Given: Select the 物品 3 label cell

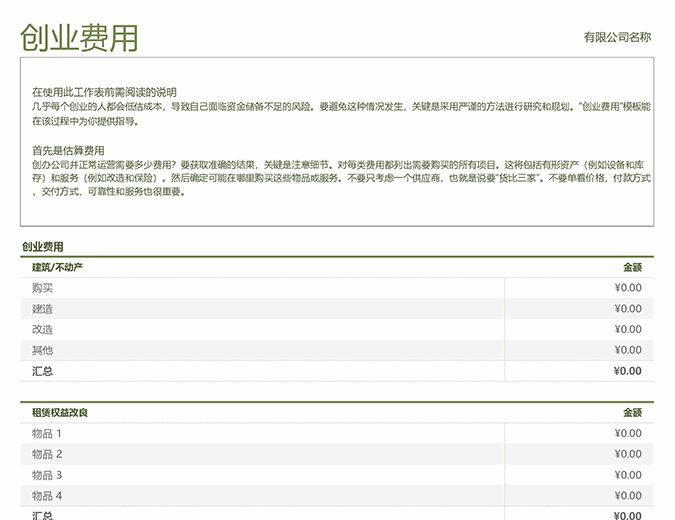Looking at the screenshot, I should click(47, 475).
